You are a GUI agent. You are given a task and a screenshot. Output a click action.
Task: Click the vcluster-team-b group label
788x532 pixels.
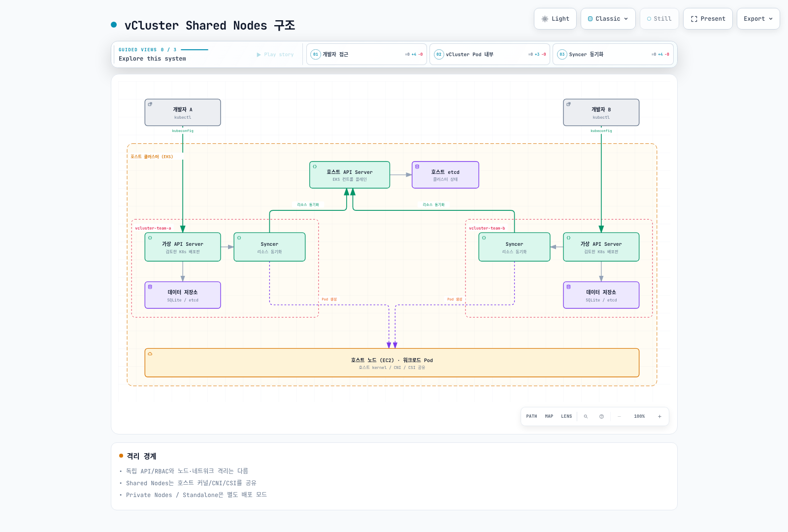tap(487, 228)
